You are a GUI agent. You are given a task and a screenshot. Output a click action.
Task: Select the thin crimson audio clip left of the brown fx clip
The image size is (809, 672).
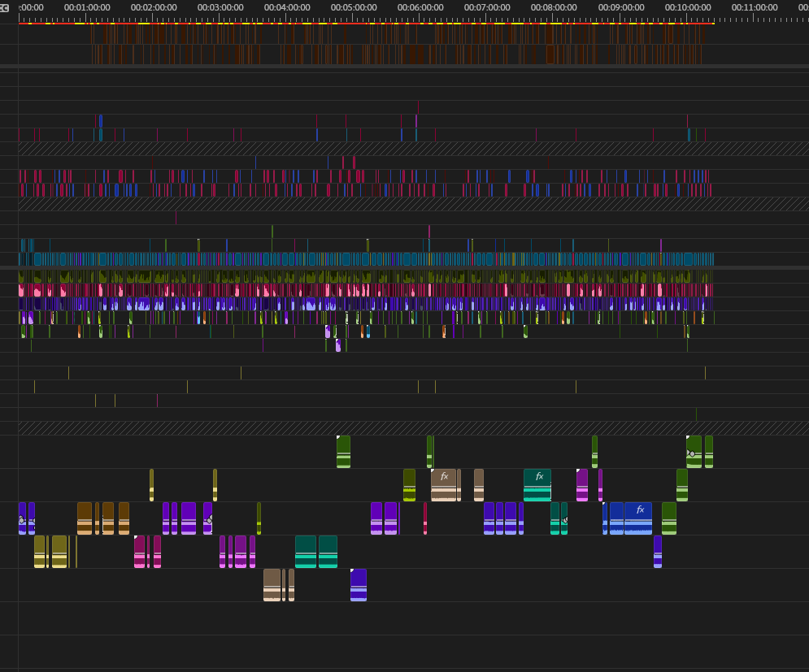point(425,518)
